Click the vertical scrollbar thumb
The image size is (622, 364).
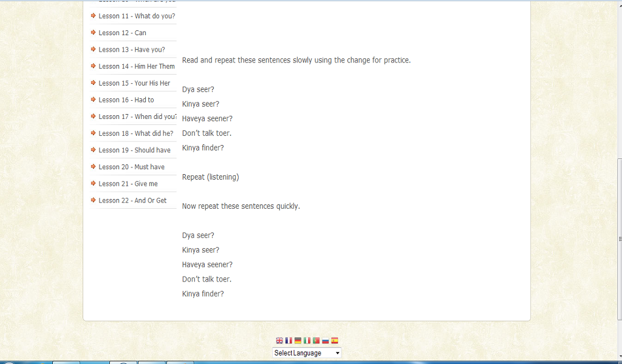tap(620, 239)
